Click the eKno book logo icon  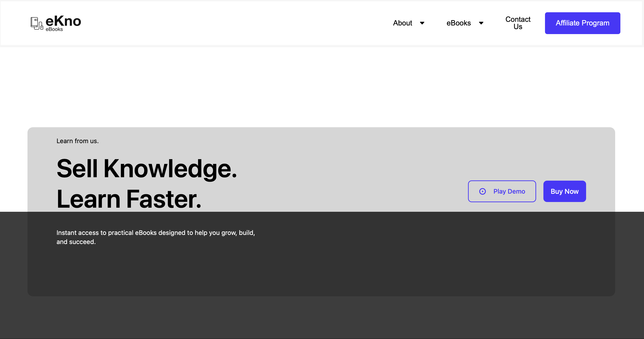tap(37, 23)
